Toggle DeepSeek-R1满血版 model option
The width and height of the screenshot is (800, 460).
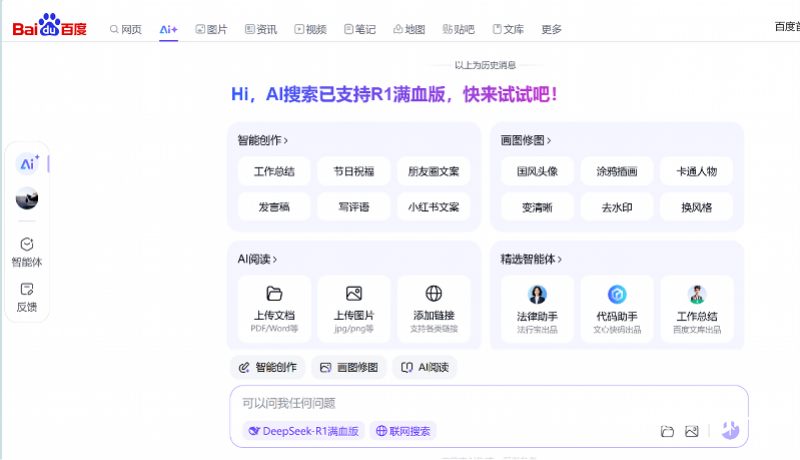pyautogui.click(x=304, y=431)
